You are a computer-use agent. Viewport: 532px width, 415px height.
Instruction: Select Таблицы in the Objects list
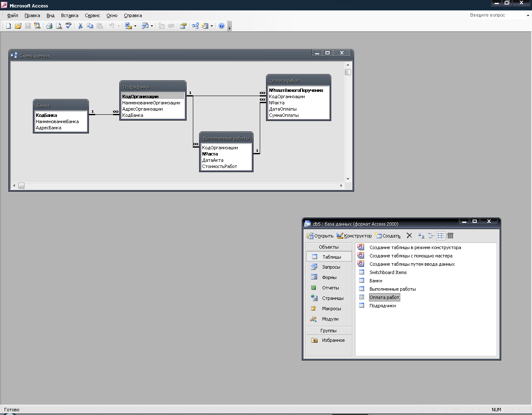(x=329, y=257)
